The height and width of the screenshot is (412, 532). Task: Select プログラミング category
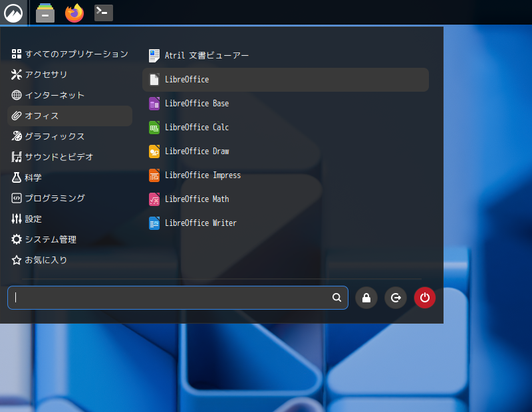tap(70, 198)
